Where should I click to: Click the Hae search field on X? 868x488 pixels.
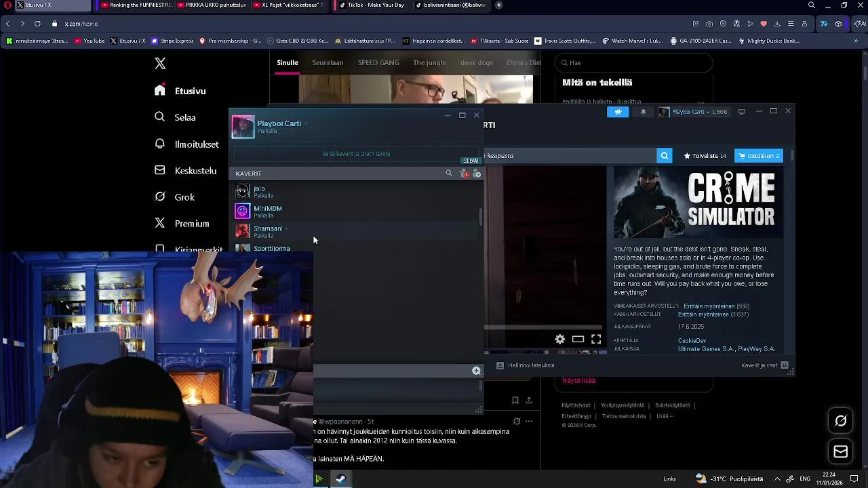[x=633, y=63]
